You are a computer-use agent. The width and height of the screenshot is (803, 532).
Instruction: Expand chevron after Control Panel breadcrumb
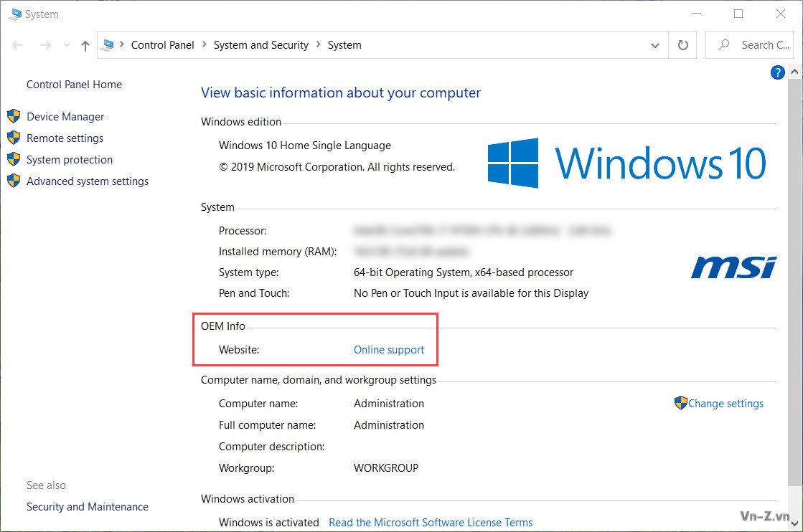pos(204,44)
